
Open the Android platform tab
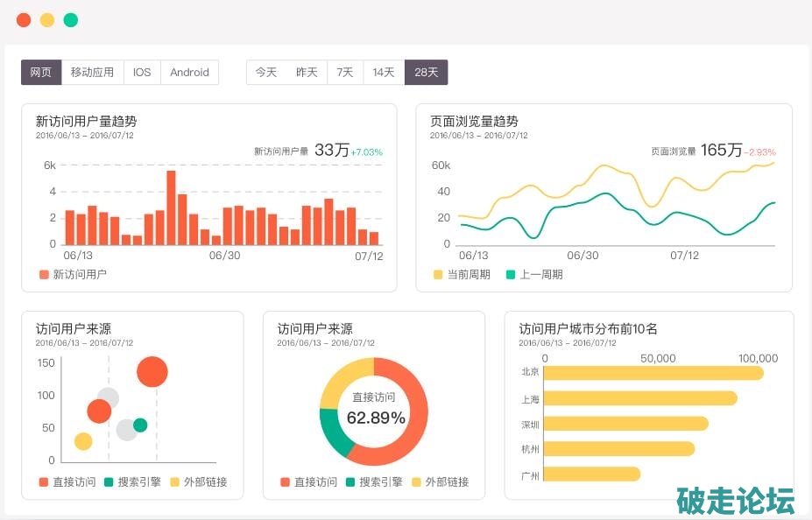tap(189, 73)
